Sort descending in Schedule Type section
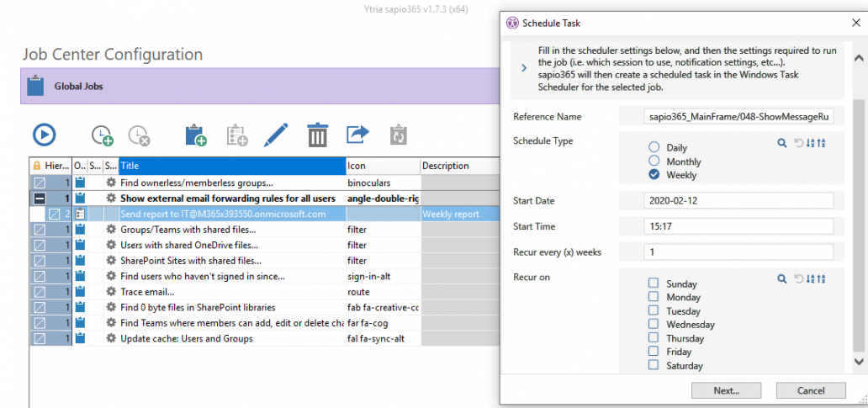Screen dimensions: 868x408 tap(822, 143)
